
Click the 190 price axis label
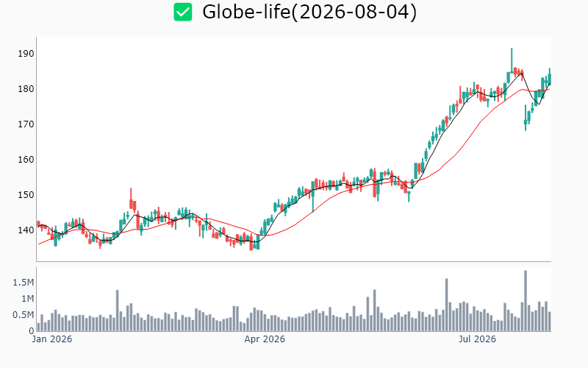(26, 54)
